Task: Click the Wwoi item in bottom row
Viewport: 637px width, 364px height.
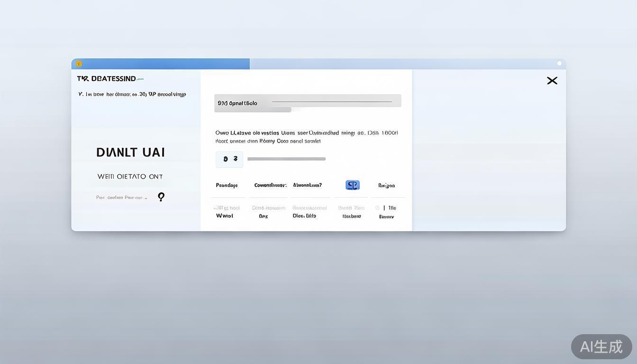Action: (225, 216)
